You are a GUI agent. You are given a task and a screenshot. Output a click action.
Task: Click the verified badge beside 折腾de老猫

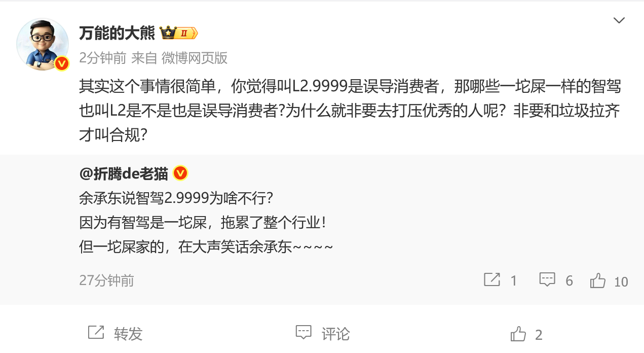(x=181, y=173)
